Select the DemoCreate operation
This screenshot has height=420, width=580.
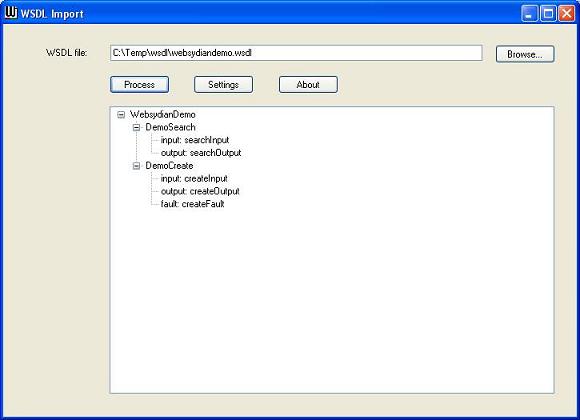tap(169, 166)
